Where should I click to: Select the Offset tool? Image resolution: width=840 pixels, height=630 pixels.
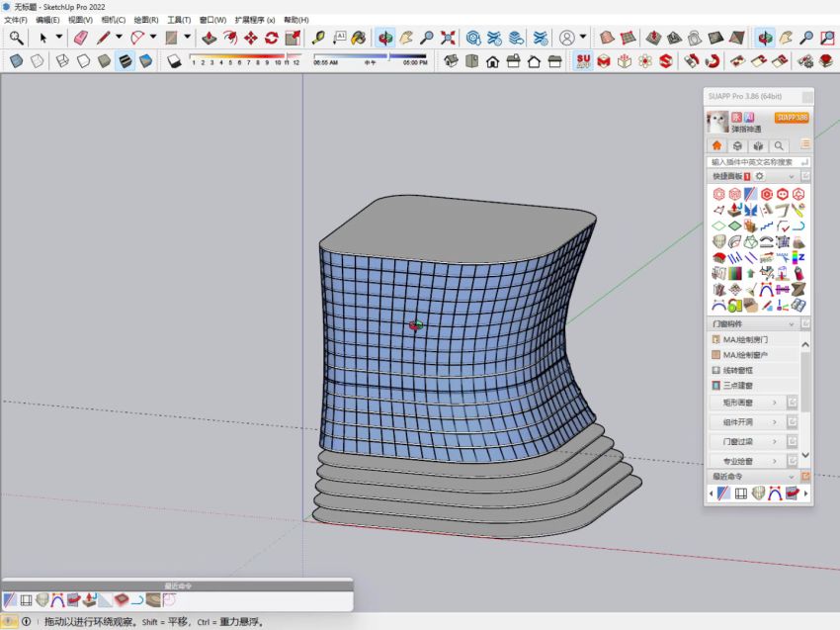point(230,38)
